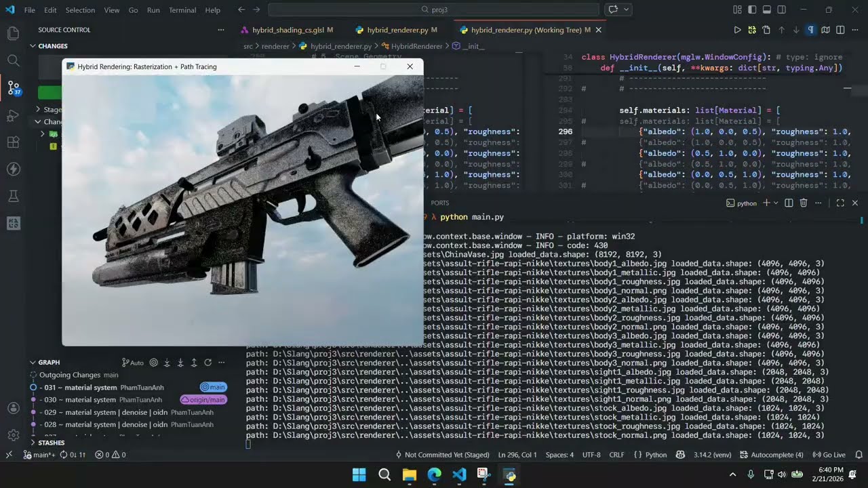
Task: Open File Explorer from Windows taskbar
Action: click(409, 474)
